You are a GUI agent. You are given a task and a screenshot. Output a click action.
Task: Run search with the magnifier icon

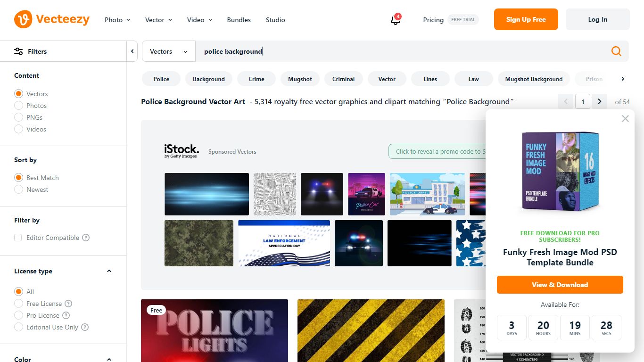pyautogui.click(x=616, y=51)
